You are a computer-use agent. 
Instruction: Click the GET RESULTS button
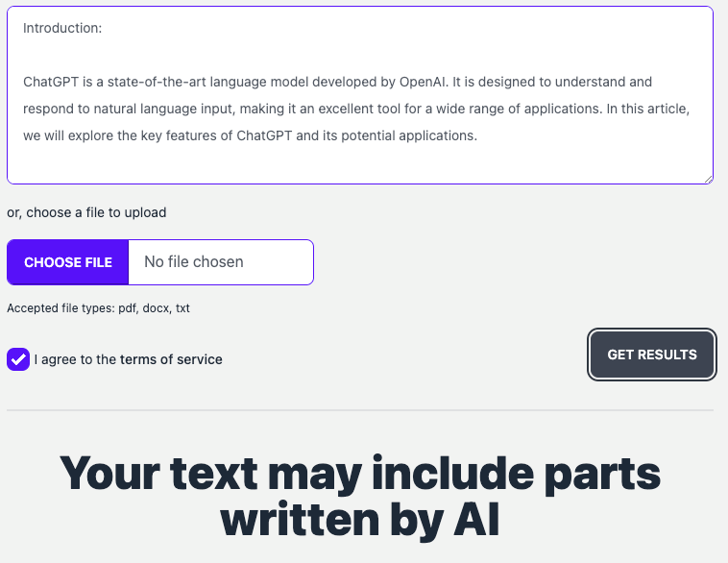coord(652,355)
